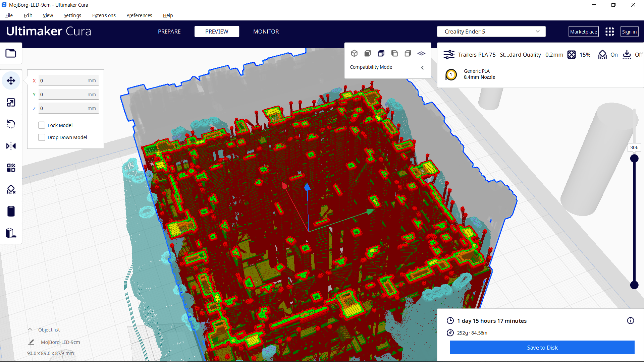Select the Support Blocker tool
The height and width of the screenshot is (362, 644).
(x=11, y=190)
